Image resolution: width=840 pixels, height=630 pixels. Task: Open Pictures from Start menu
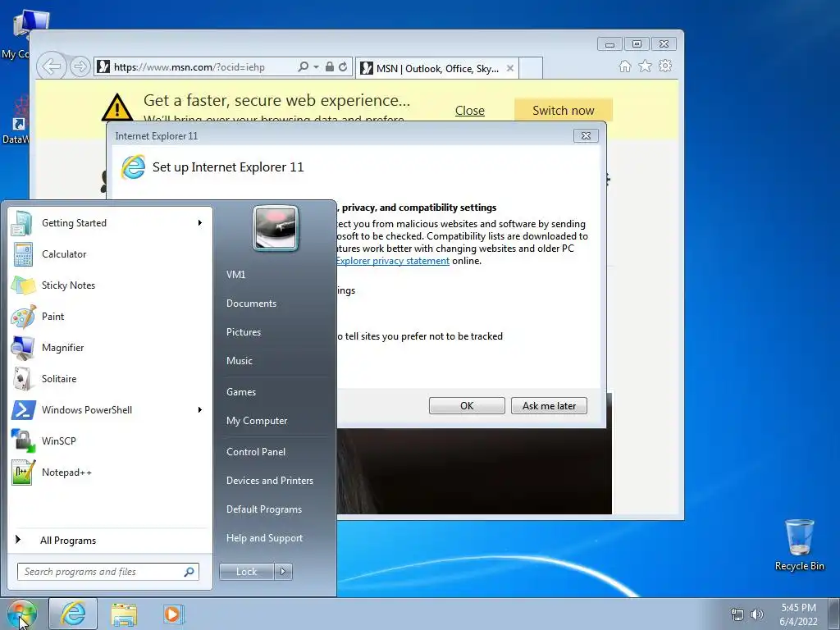click(243, 332)
